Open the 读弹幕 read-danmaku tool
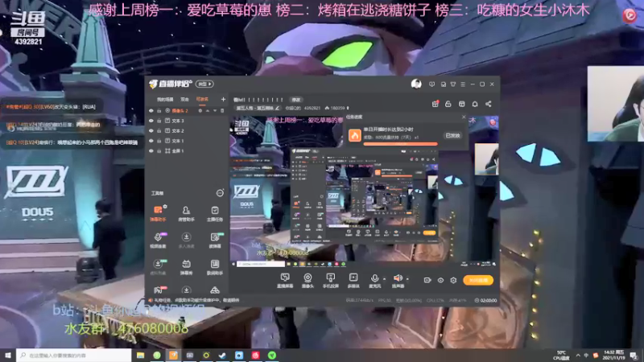The width and height of the screenshot is (644, 362). coord(215,240)
